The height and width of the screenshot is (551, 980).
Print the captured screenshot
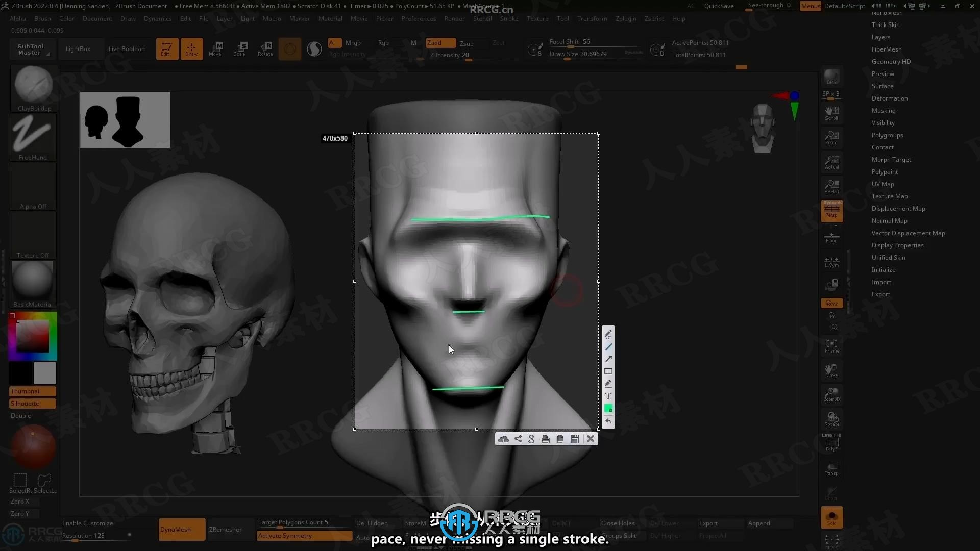pos(546,439)
